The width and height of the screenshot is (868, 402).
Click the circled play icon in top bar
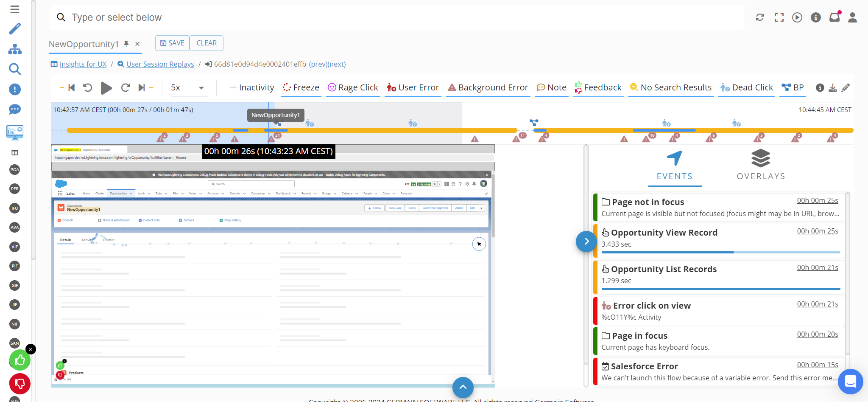pos(797,17)
